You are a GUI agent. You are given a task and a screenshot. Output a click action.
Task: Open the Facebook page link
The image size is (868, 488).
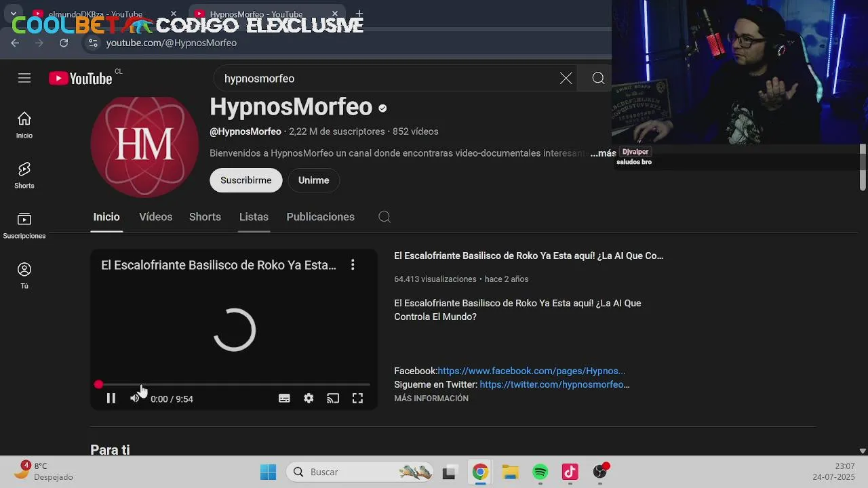point(532,371)
